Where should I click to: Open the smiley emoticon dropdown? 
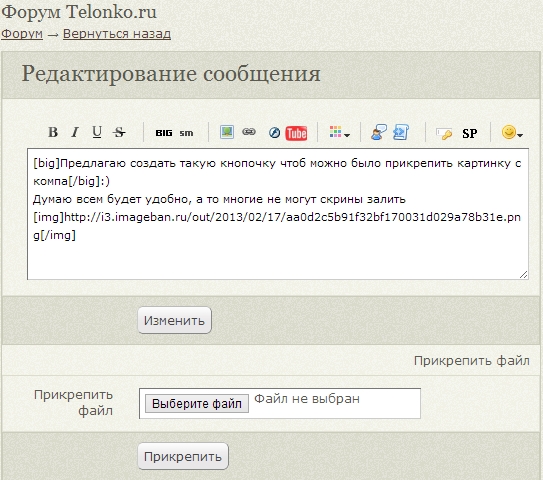[x=512, y=132]
